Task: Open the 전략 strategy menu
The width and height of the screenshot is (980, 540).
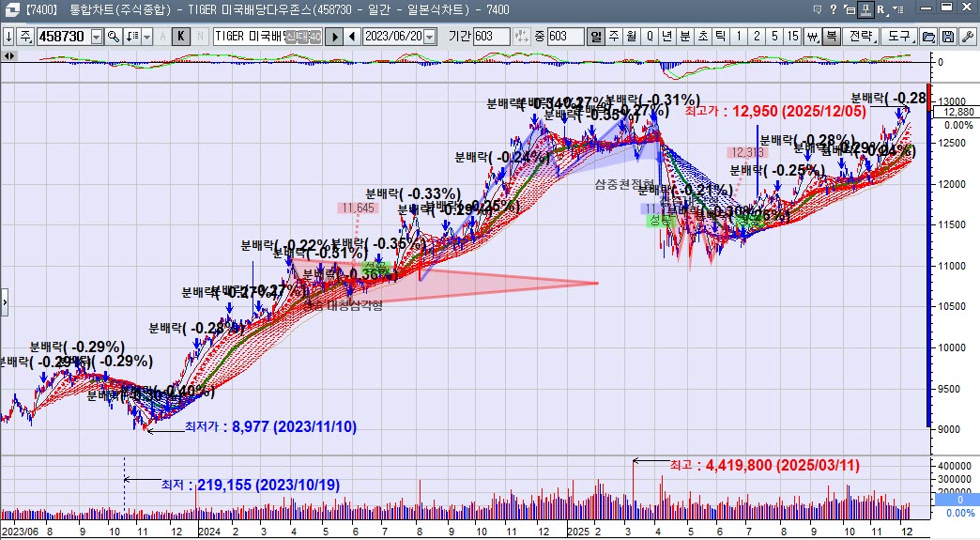Action: [861, 37]
